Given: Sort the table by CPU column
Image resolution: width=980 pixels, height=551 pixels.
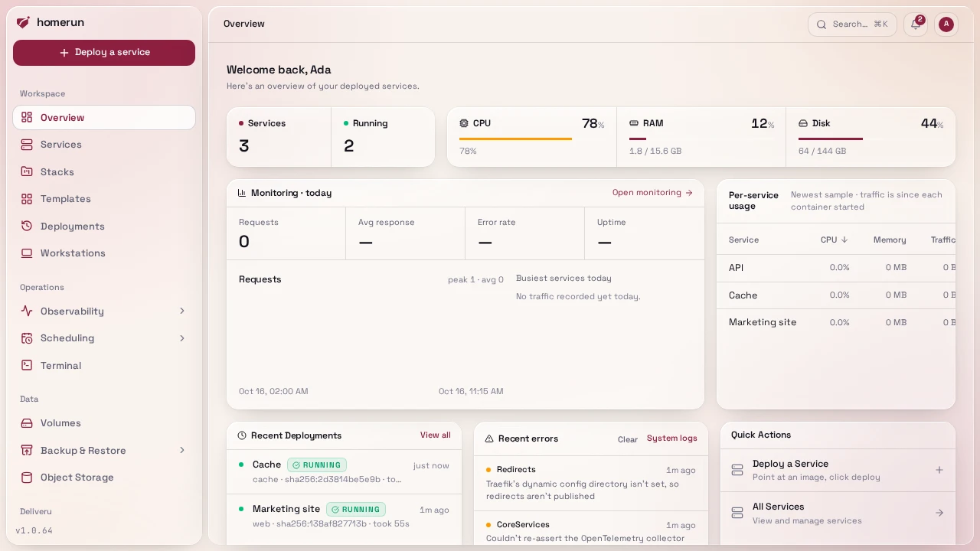Looking at the screenshot, I should coord(835,240).
